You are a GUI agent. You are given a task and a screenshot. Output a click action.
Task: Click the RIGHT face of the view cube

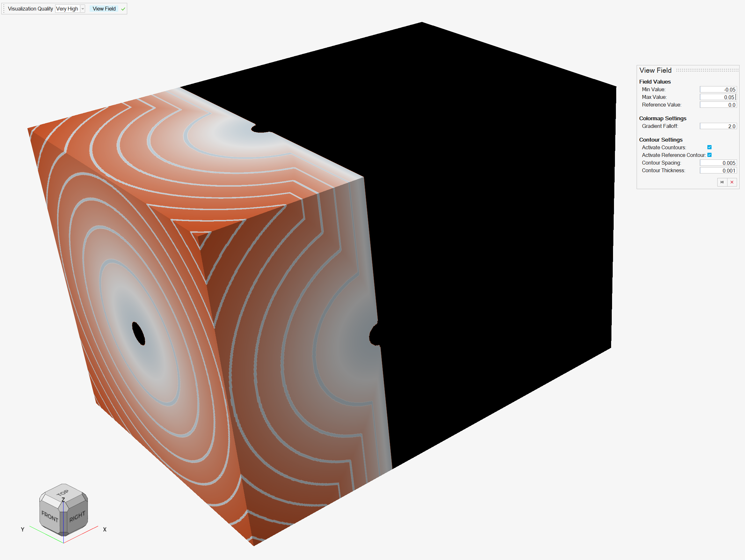point(77,516)
